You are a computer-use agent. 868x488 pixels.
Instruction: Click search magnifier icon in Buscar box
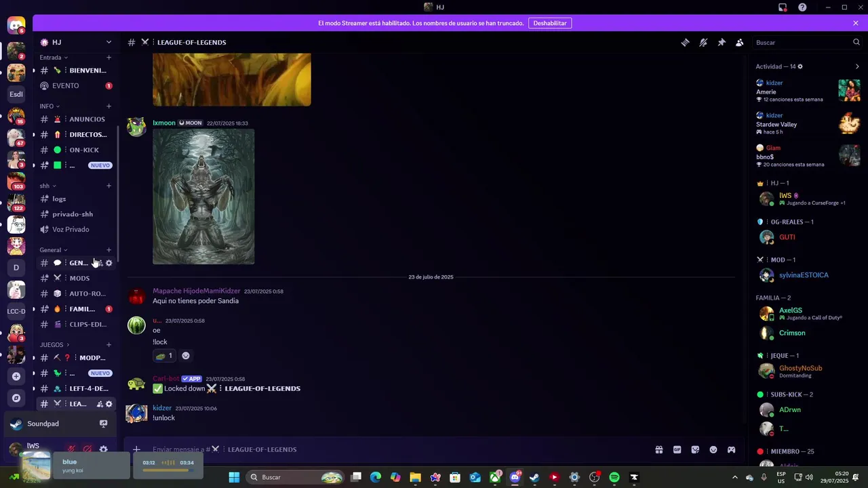point(856,42)
